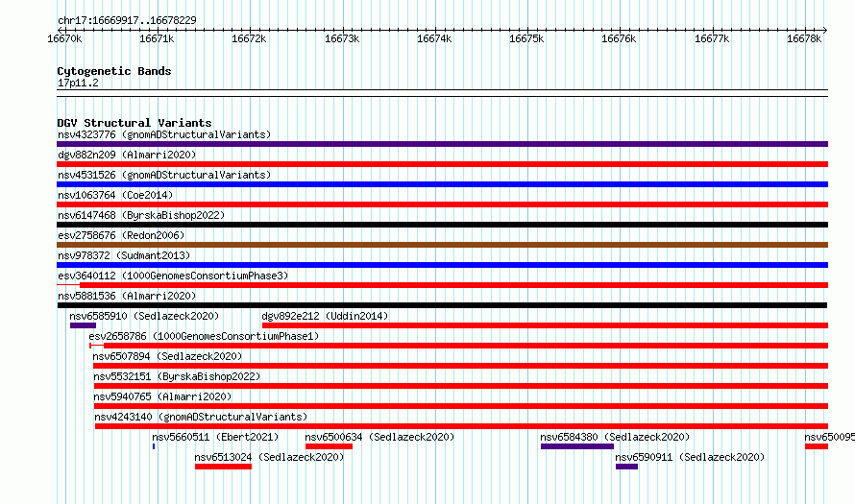Open nsv6585910 (Sedlazeck2020) variant label

pos(144,316)
